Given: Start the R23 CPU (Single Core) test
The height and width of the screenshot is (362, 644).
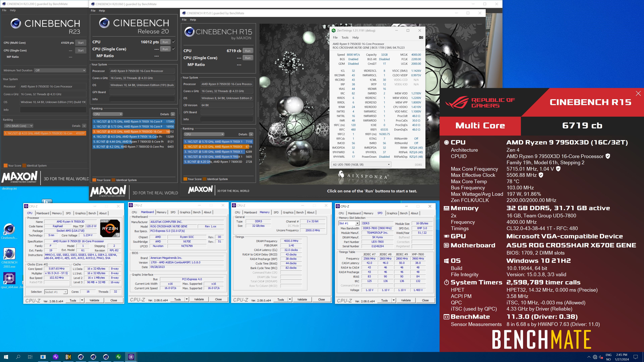Looking at the screenshot, I should tap(80, 50).
